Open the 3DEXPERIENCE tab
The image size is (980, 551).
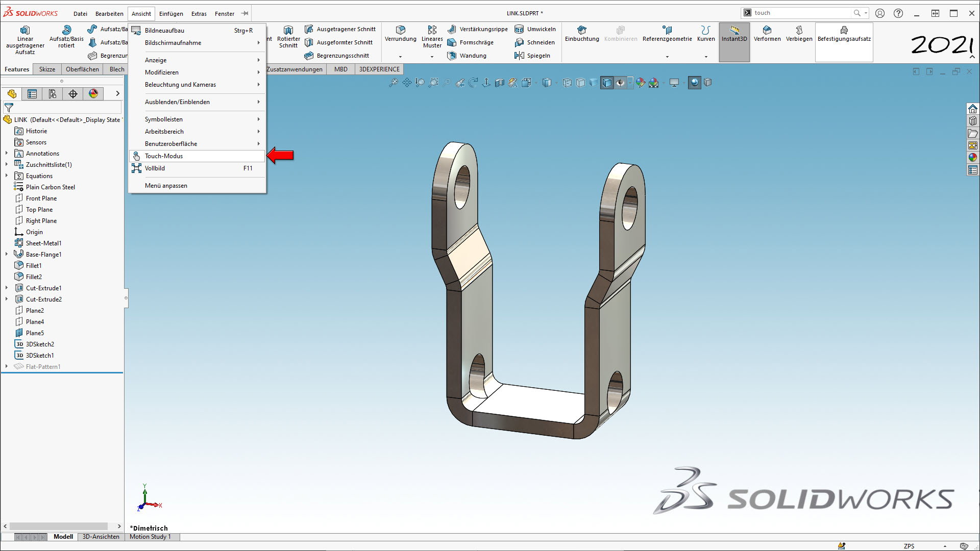coord(379,69)
